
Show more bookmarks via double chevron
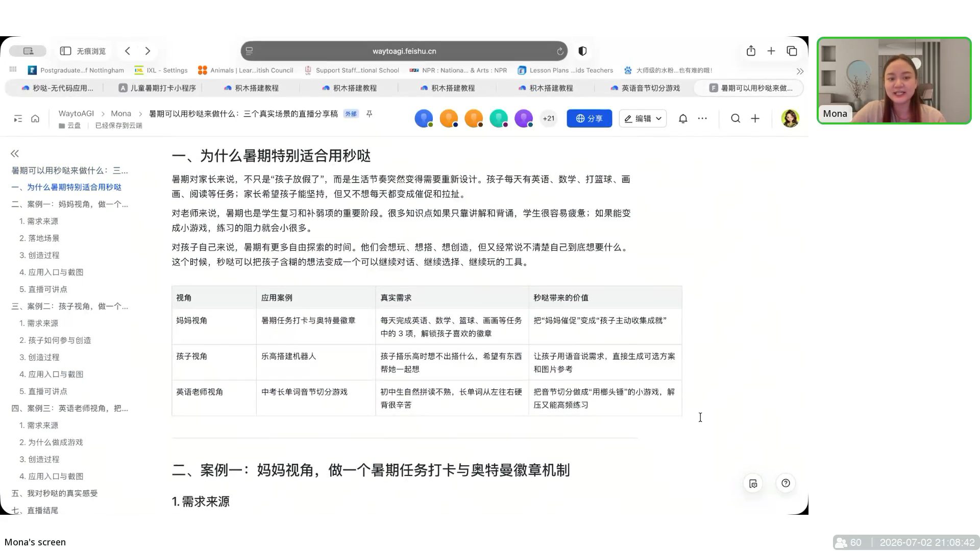coord(800,71)
